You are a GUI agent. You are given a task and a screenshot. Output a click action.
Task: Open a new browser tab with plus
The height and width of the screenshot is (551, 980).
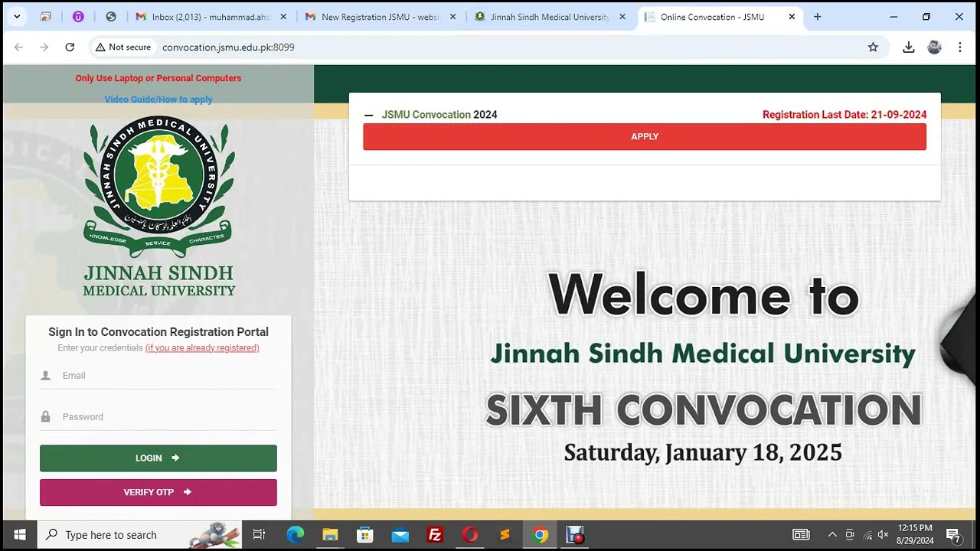click(818, 16)
